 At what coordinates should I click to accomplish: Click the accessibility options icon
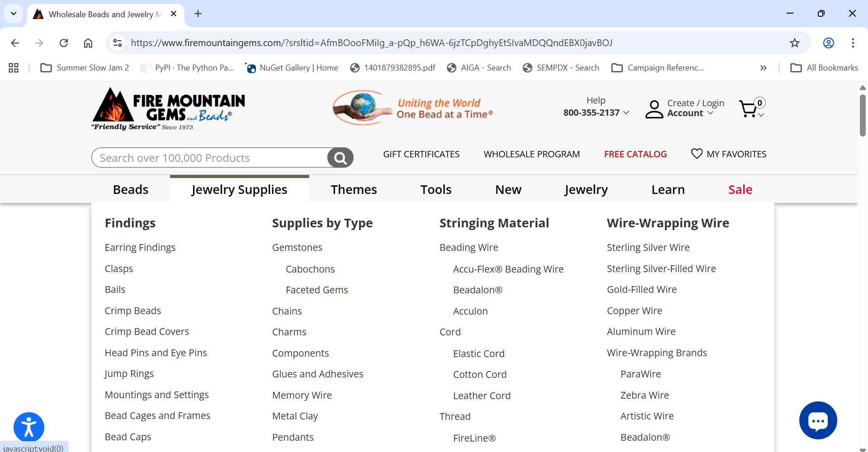(x=29, y=427)
